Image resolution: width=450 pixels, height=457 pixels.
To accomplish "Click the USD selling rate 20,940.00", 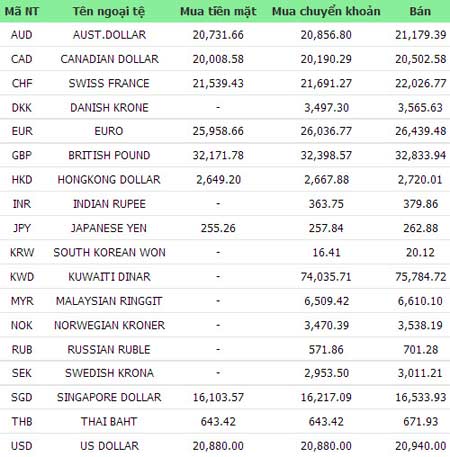I will point(421,446).
